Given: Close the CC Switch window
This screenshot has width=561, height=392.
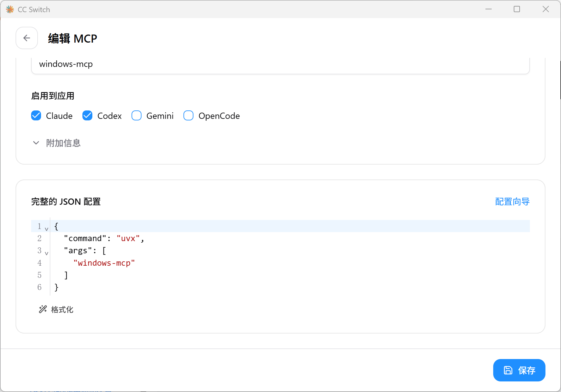Looking at the screenshot, I should pos(546,9).
